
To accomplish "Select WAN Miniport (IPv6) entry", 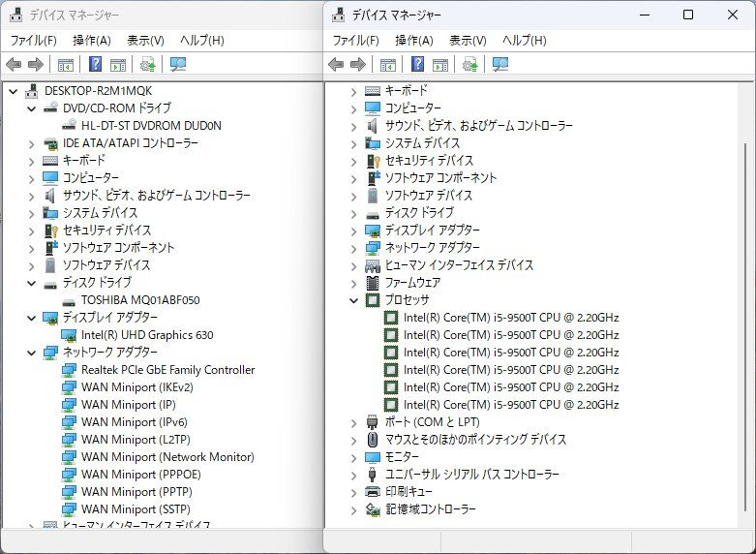I will tap(135, 421).
